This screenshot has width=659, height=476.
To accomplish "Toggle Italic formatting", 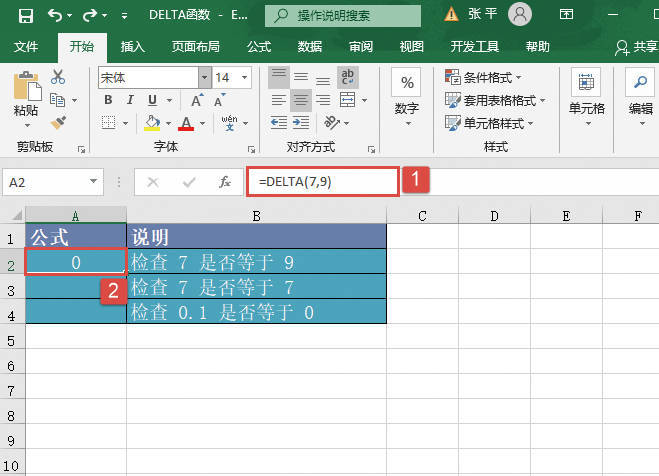I will (x=127, y=100).
